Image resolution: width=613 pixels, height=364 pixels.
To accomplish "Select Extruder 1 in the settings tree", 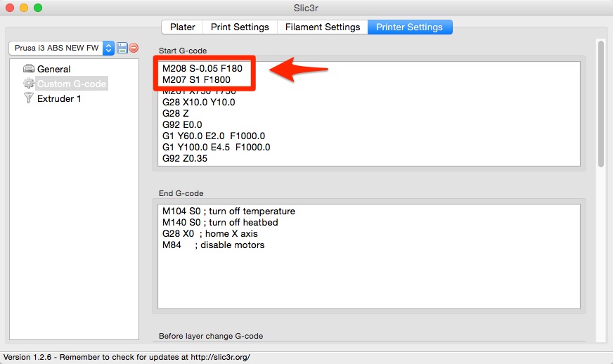I will point(59,98).
